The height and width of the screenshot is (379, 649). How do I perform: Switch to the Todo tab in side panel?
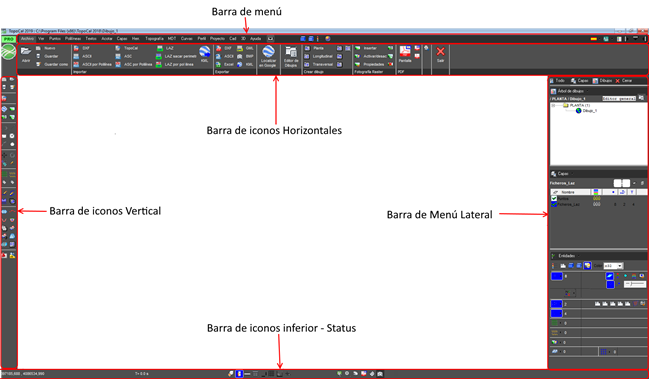point(557,81)
